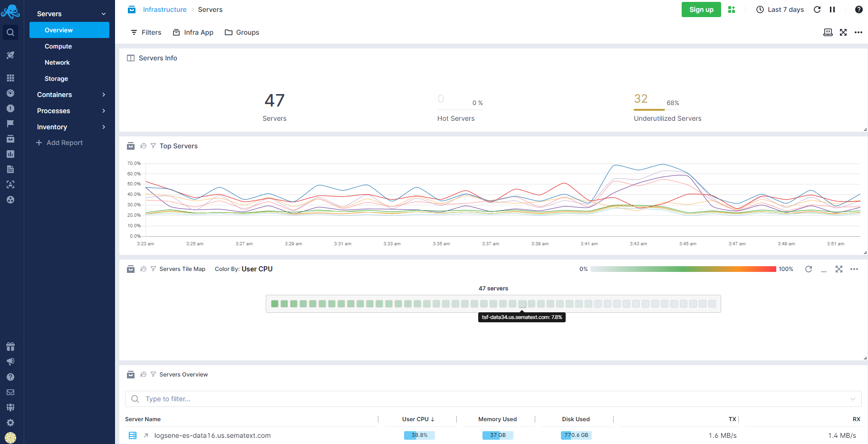This screenshot has height=444, width=868.
Task: Pause auto-refresh with the pause icon
Action: point(832,10)
